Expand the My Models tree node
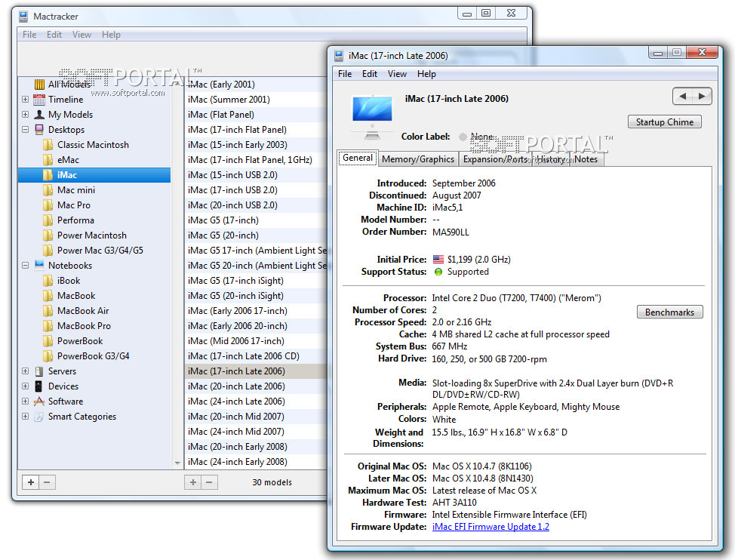The height and width of the screenshot is (560, 735). click(x=26, y=115)
